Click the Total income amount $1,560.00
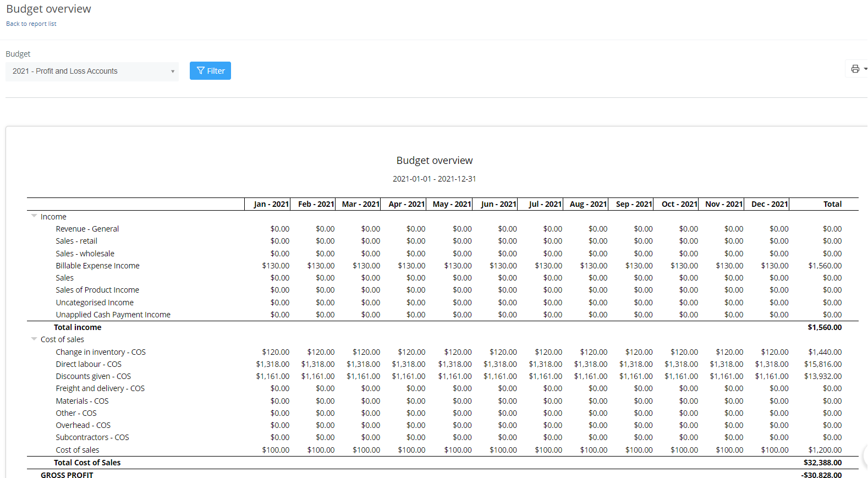The height and width of the screenshot is (478, 868). pyautogui.click(x=825, y=327)
